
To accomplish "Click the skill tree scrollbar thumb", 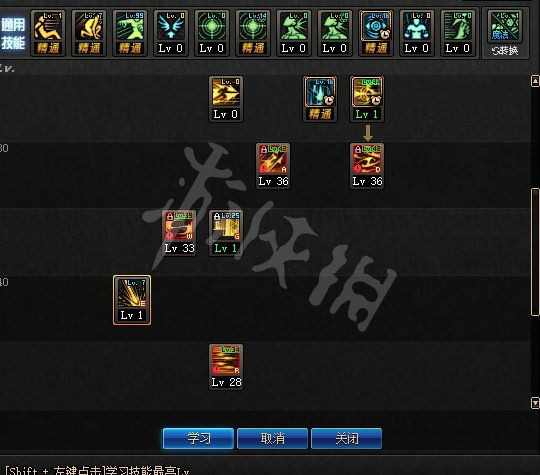I will click(536, 252).
